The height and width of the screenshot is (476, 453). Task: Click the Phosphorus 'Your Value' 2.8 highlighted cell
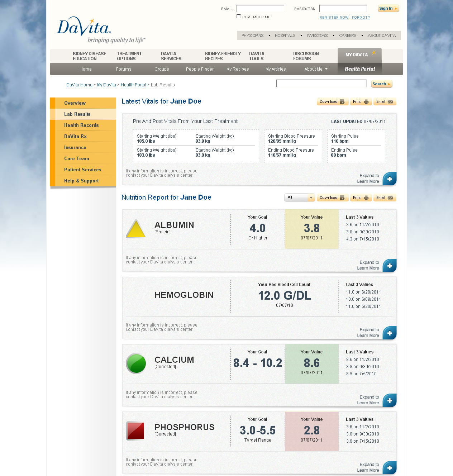312,432
